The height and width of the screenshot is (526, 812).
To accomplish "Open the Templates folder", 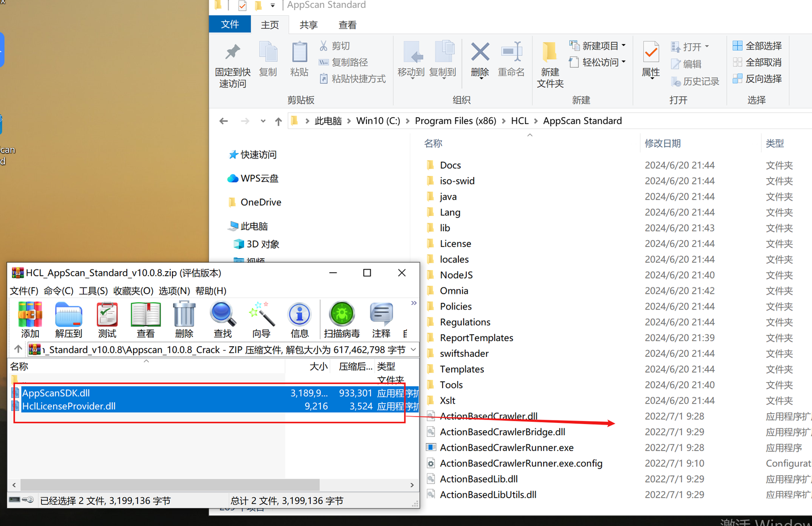I will [x=462, y=369].
